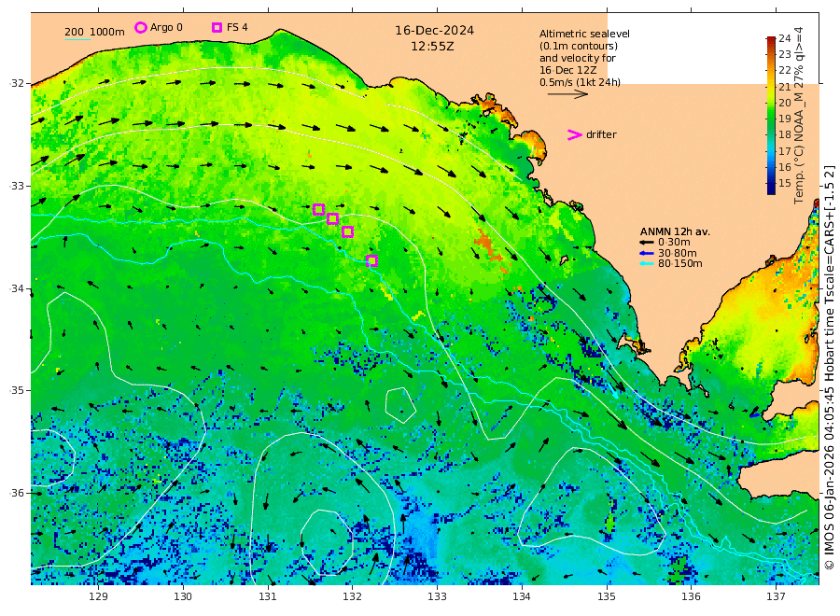Viewport: 840px width, 616px height.
Task: Click the blue 30-80m ANMN arrow
Action: tap(647, 253)
